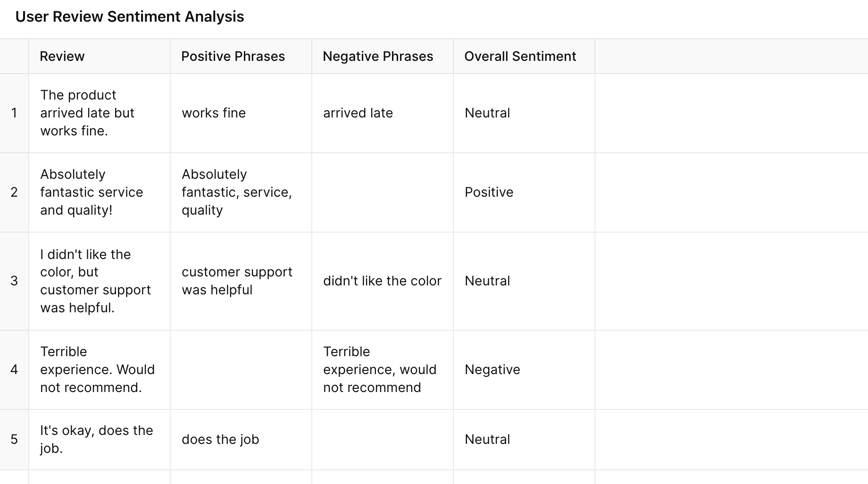Click the empty positive phrases cell in row 4
868x484 pixels.
click(x=241, y=370)
